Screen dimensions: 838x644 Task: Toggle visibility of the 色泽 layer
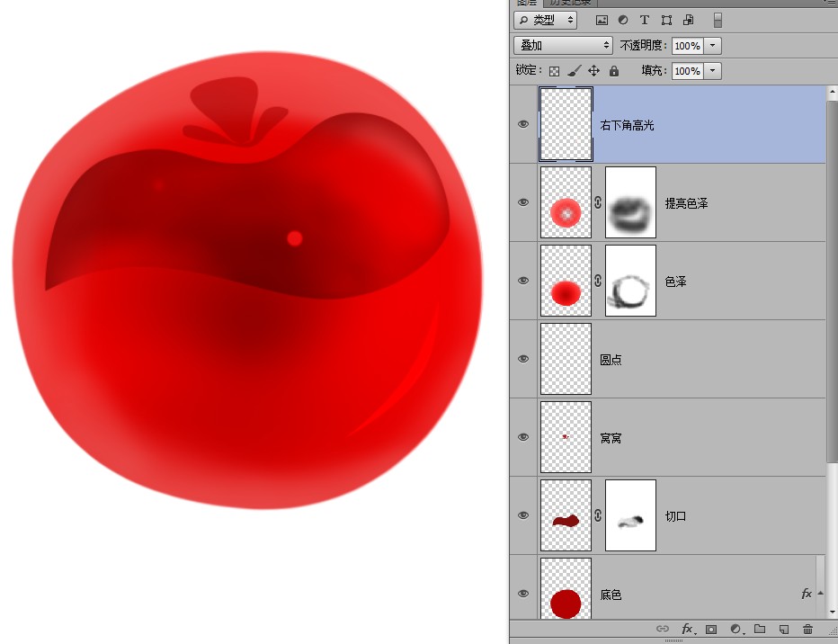point(523,281)
